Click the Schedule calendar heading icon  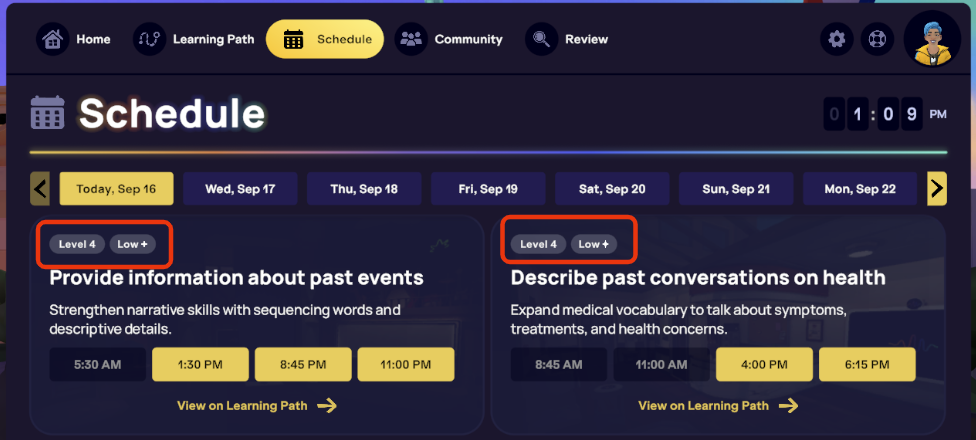pyautogui.click(x=48, y=113)
